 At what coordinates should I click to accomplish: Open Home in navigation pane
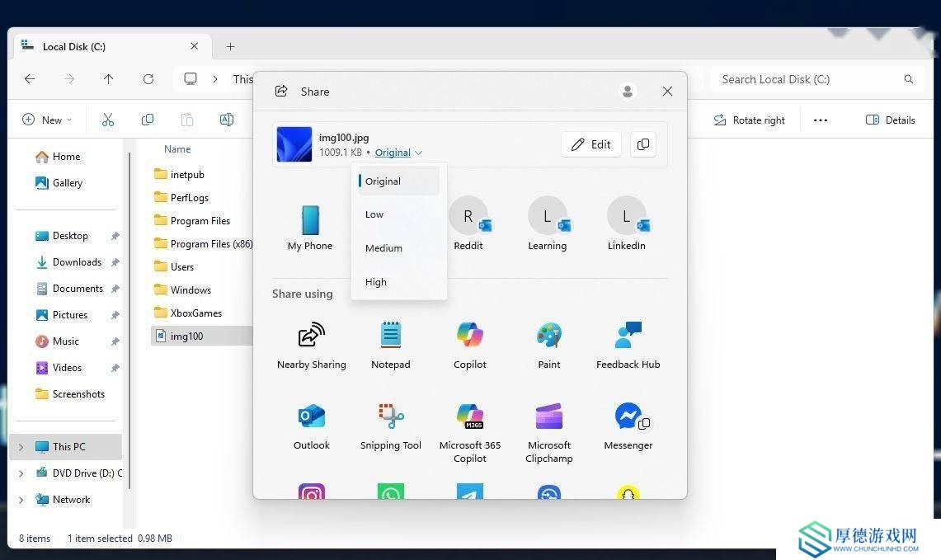59,157
